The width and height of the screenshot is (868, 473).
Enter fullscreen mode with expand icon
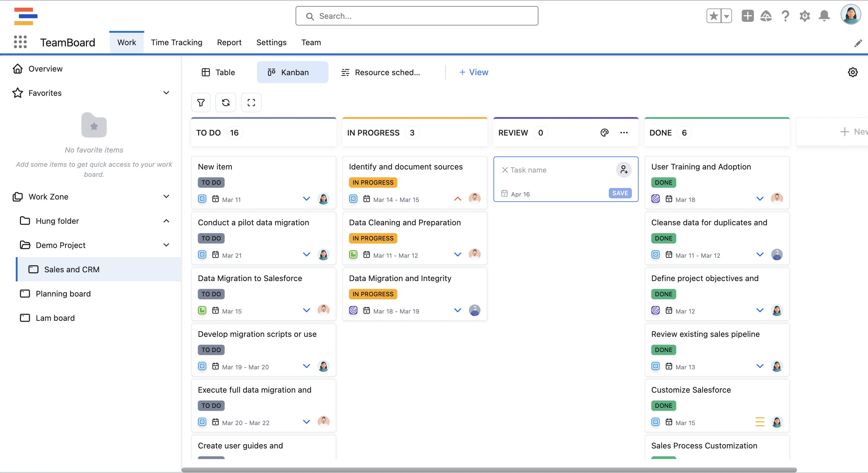coord(251,102)
